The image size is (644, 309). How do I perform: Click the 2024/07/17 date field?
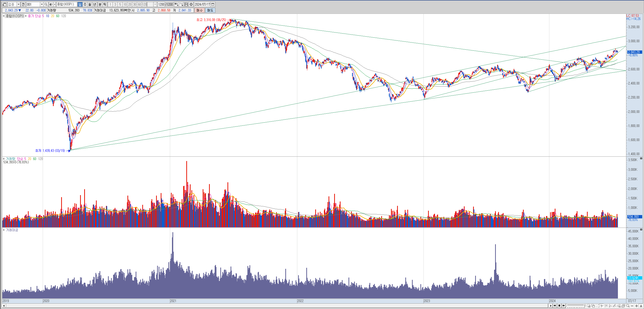pos(202,4)
